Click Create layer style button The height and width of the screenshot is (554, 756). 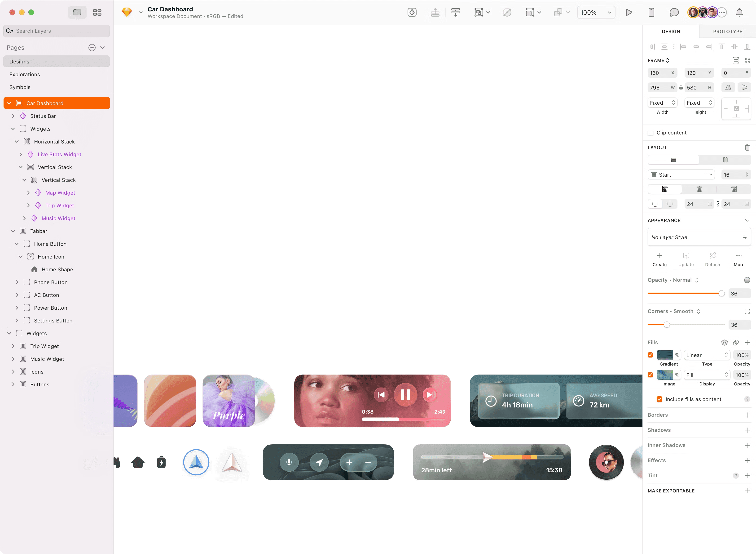(x=659, y=259)
